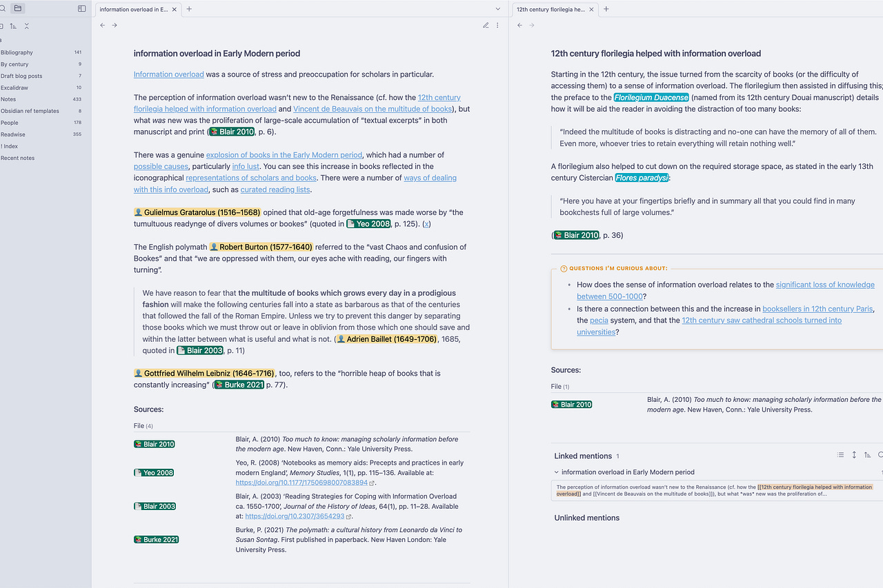Viewport: 883px width, 588px height.
Task: Collapse the Linked mentions section header
Action: click(x=583, y=456)
